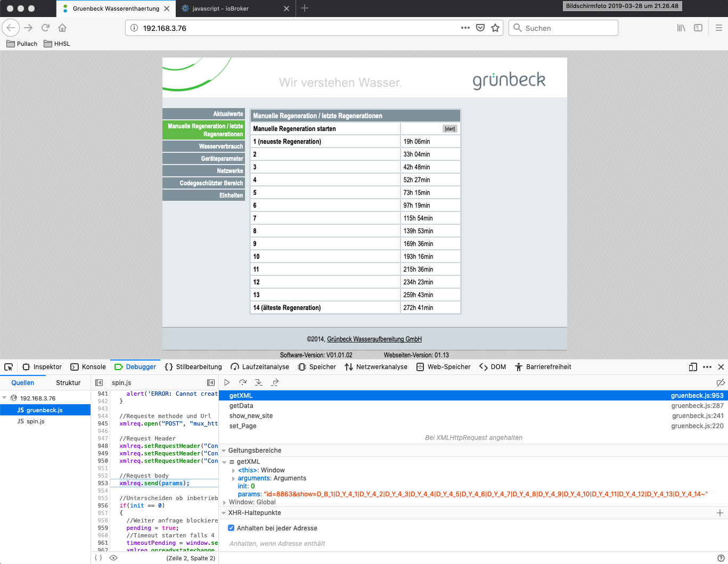This screenshot has height=564, width=728.
Task: Show site information icon in address bar
Action: (134, 28)
